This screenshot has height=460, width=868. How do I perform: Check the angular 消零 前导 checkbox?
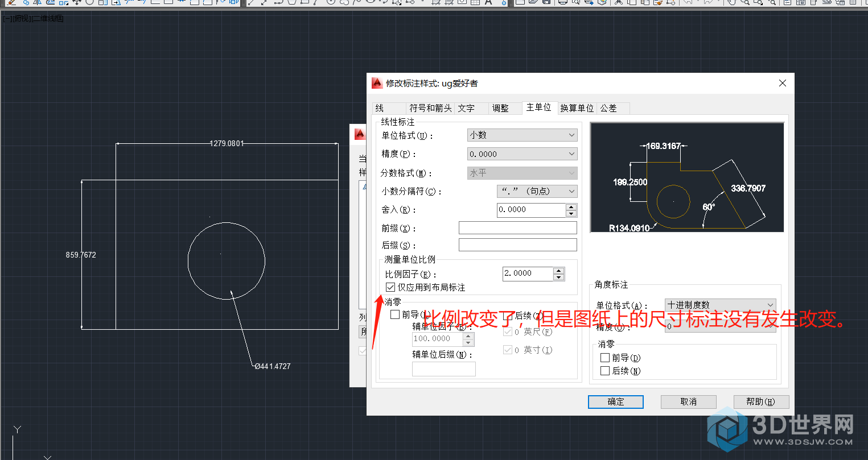tap(605, 358)
